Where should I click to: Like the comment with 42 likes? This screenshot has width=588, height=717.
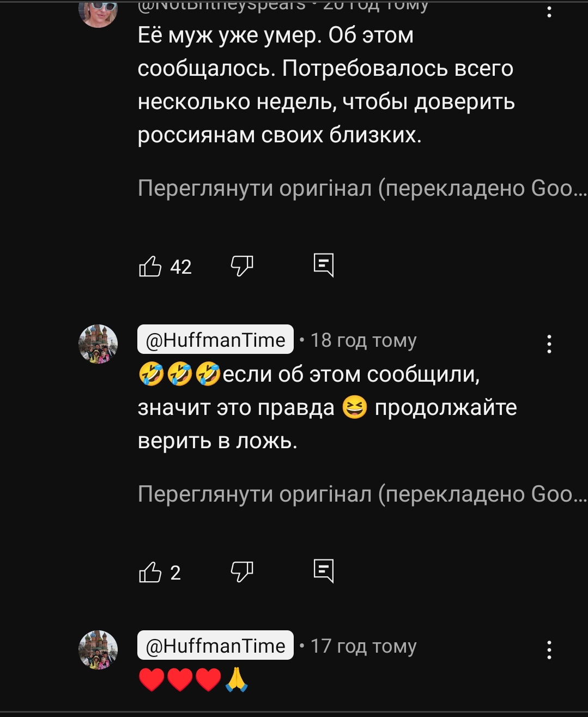click(x=150, y=266)
